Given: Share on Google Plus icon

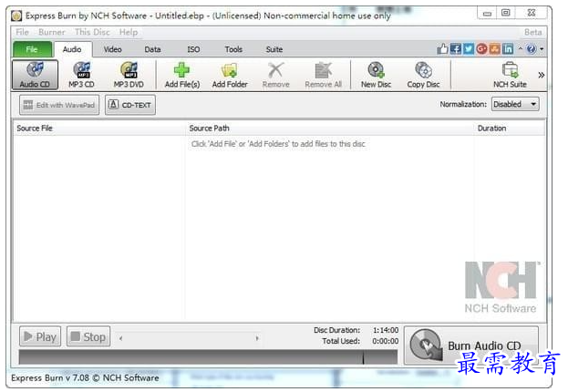Looking at the screenshot, I should pyautogui.click(x=481, y=48).
